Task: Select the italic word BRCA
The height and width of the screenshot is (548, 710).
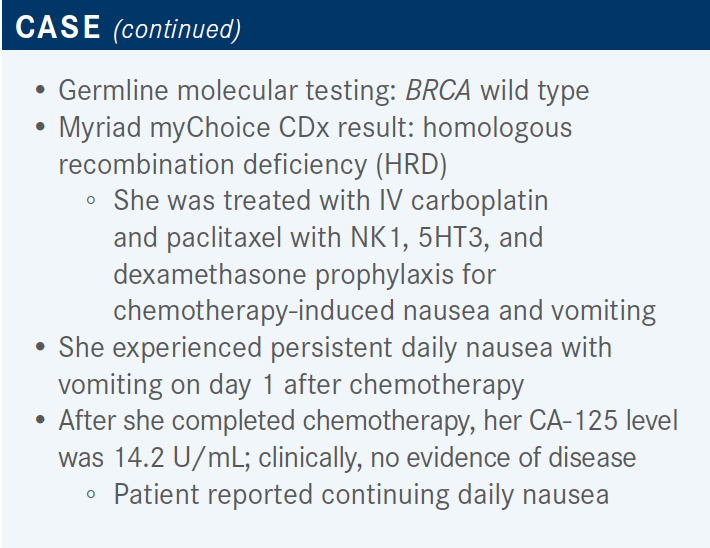Action: [438, 91]
